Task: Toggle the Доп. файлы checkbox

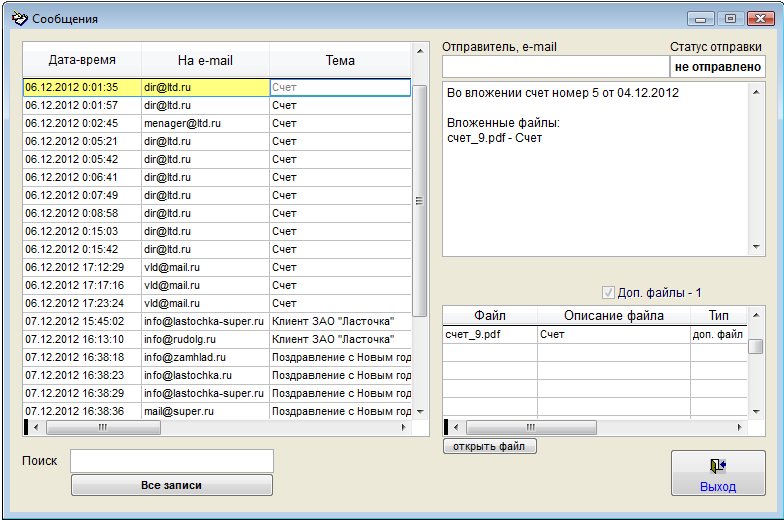Action: 608,293
